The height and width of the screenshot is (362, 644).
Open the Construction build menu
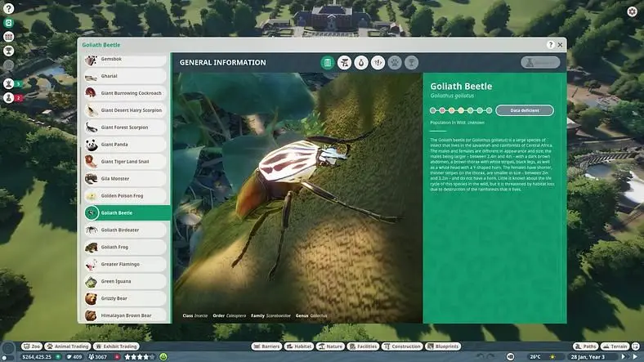click(x=402, y=346)
